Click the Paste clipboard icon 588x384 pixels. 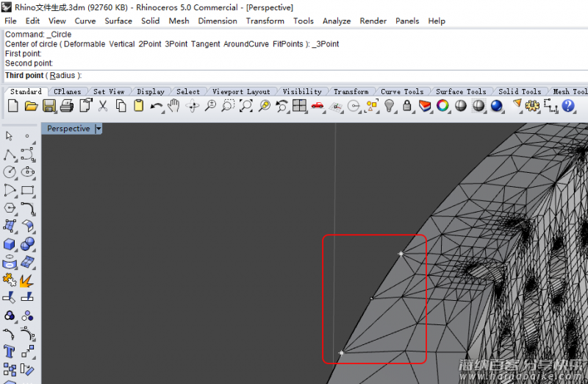click(x=139, y=106)
